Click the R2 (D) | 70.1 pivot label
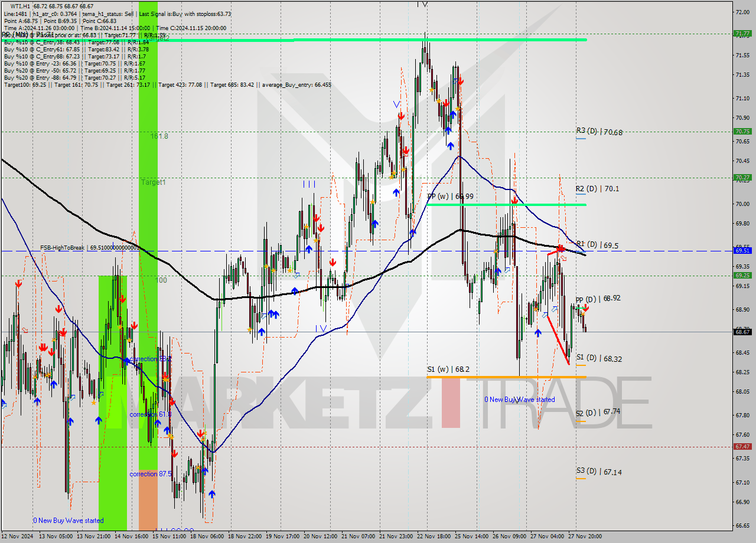 (x=597, y=189)
